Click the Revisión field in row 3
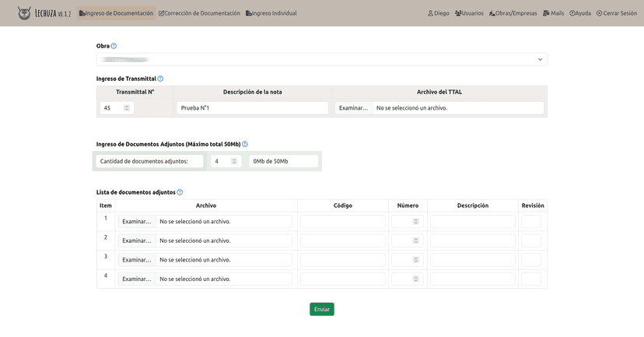 pos(531,260)
